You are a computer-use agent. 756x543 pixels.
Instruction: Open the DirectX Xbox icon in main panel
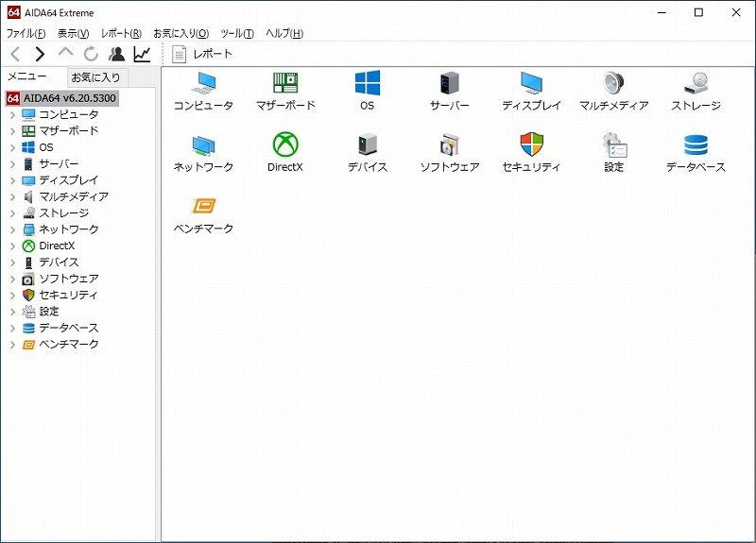coord(285,145)
